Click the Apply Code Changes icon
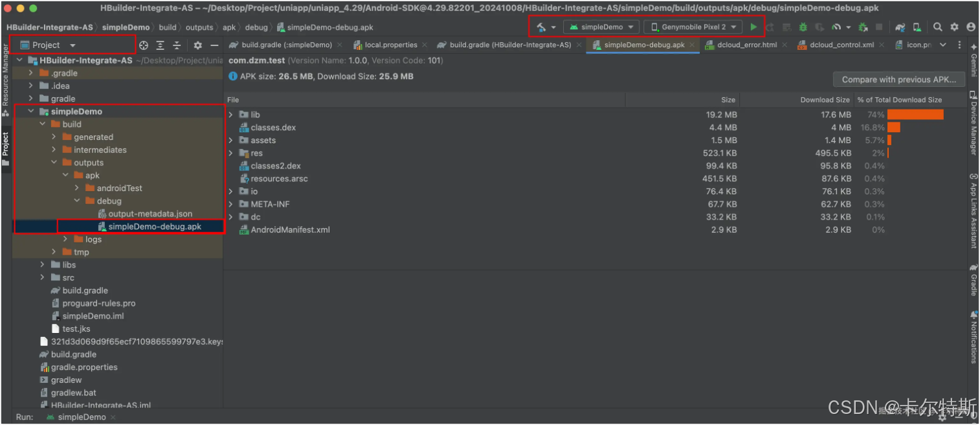Viewport: 980px width, 425px height. tap(786, 27)
